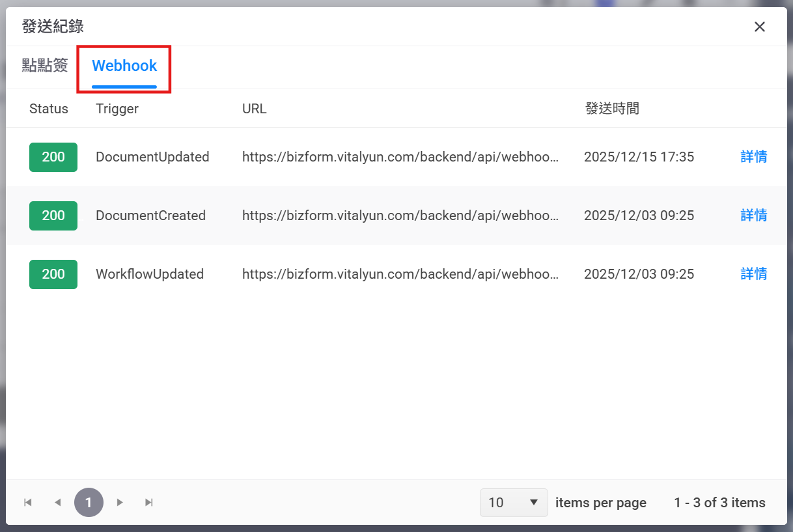The height and width of the screenshot is (532, 793).
Task: Click the Trigger column header
Action: click(x=117, y=109)
